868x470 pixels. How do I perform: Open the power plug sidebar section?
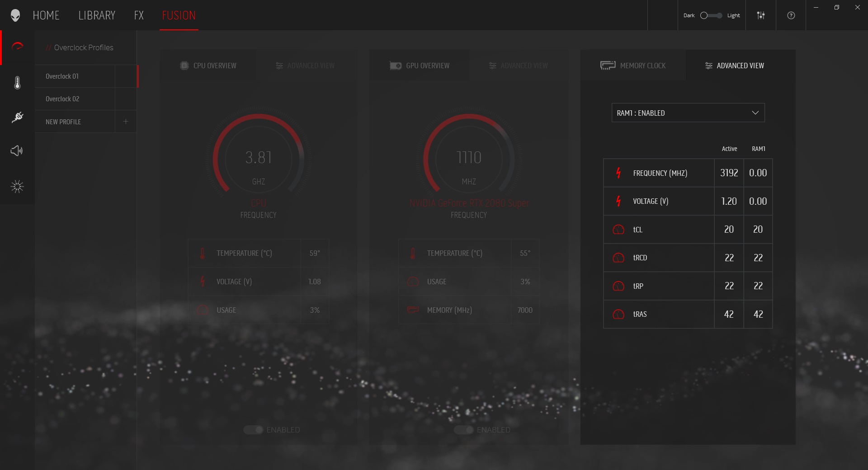point(17,117)
